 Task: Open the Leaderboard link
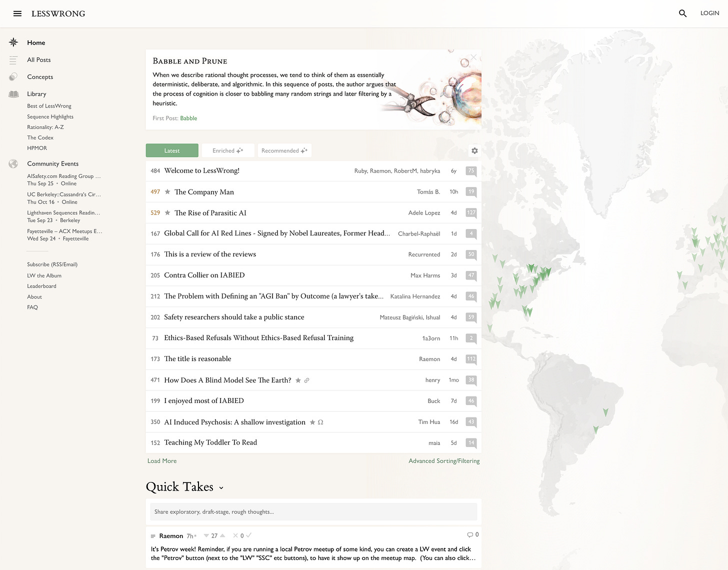point(41,286)
